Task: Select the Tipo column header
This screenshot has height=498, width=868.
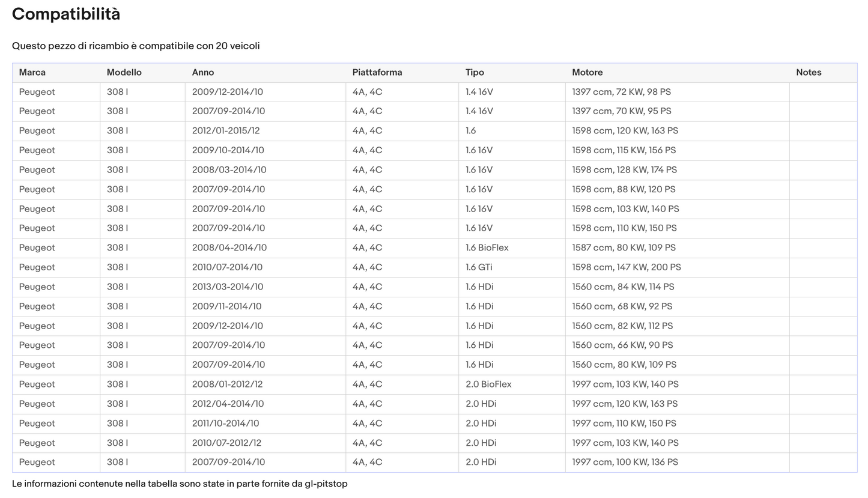Action: pyautogui.click(x=475, y=73)
